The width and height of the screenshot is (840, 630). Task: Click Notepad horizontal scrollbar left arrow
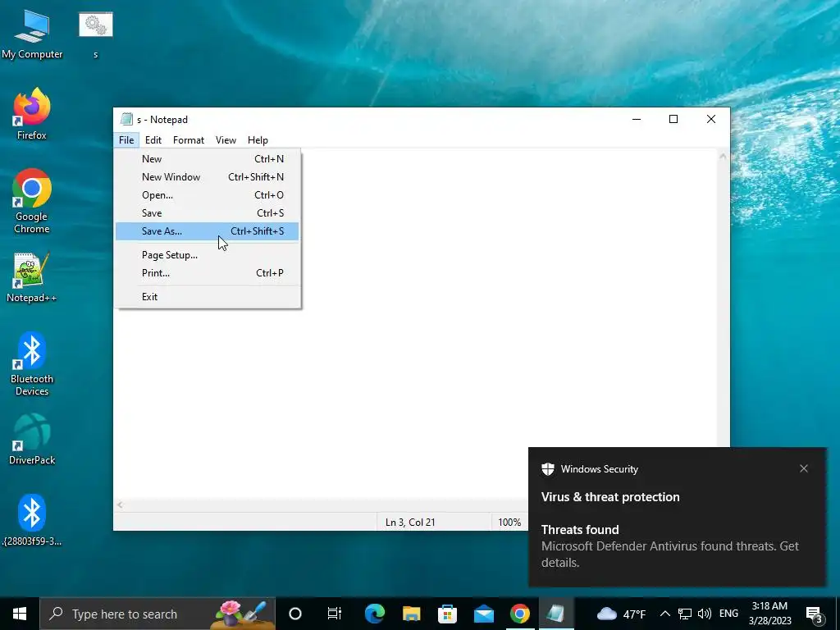coord(120,504)
